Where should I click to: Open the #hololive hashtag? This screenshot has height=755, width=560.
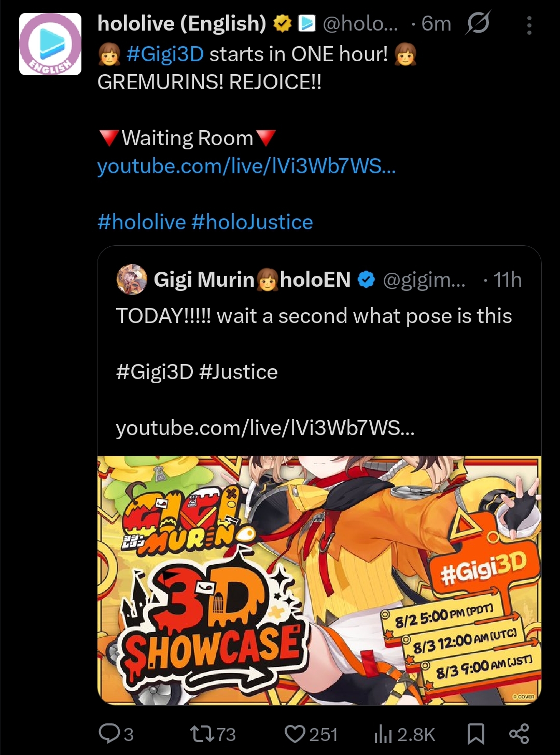142,222
